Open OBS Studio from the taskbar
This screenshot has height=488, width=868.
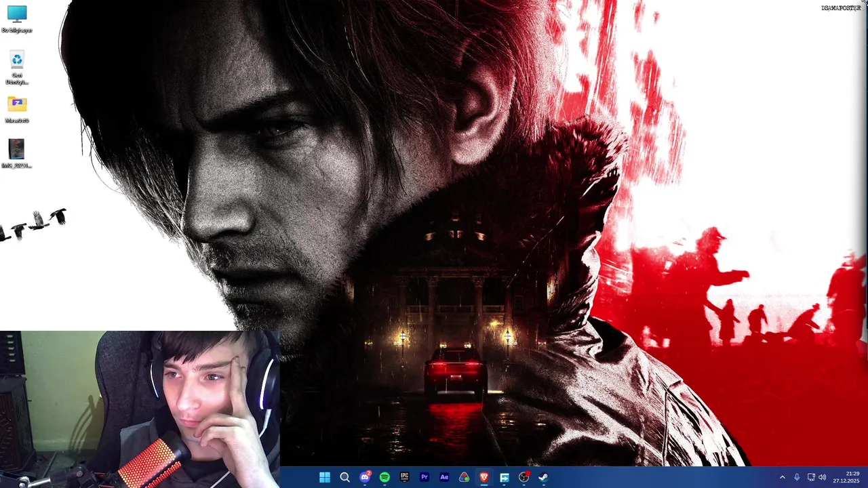524,477
